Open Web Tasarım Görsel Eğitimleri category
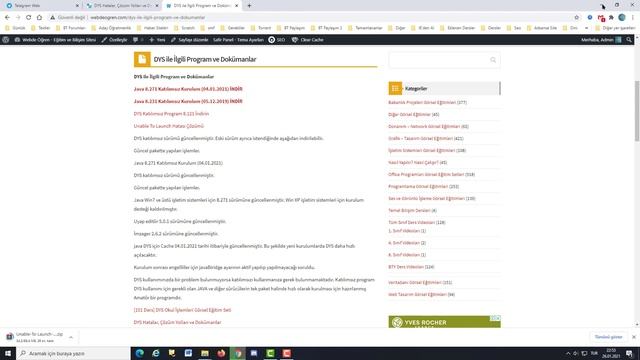Screen dimensions: 640x360 417,294
